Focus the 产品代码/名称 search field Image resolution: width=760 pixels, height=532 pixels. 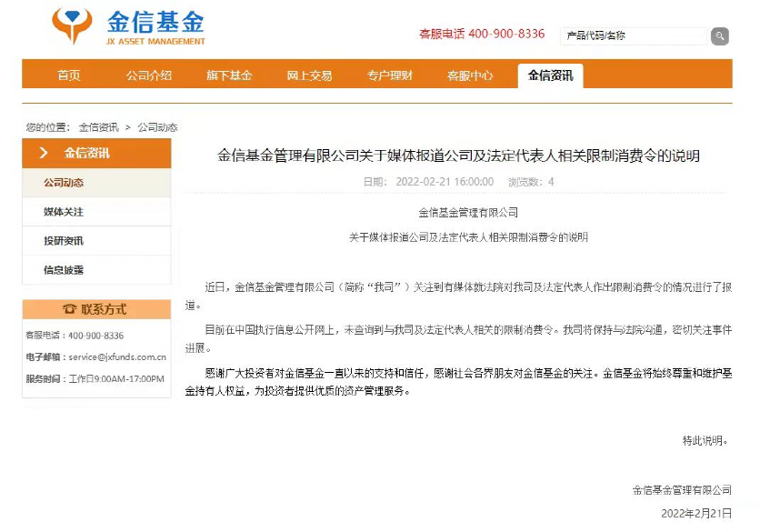click(633, 35)
